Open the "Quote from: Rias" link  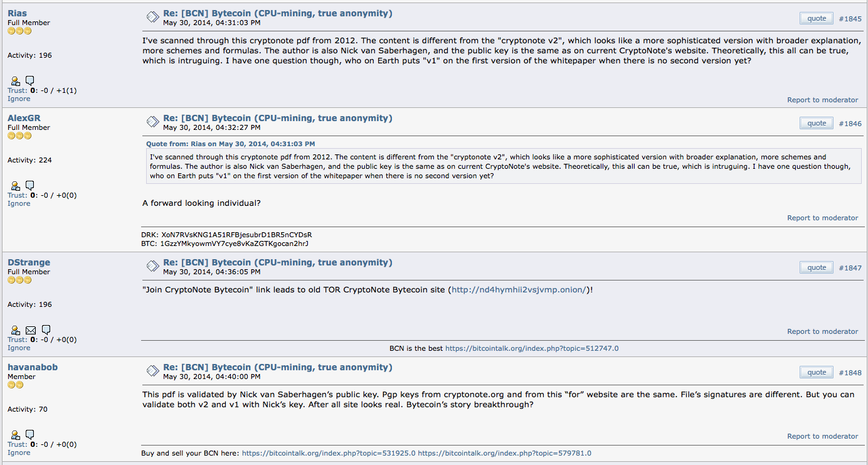[230, 144]
